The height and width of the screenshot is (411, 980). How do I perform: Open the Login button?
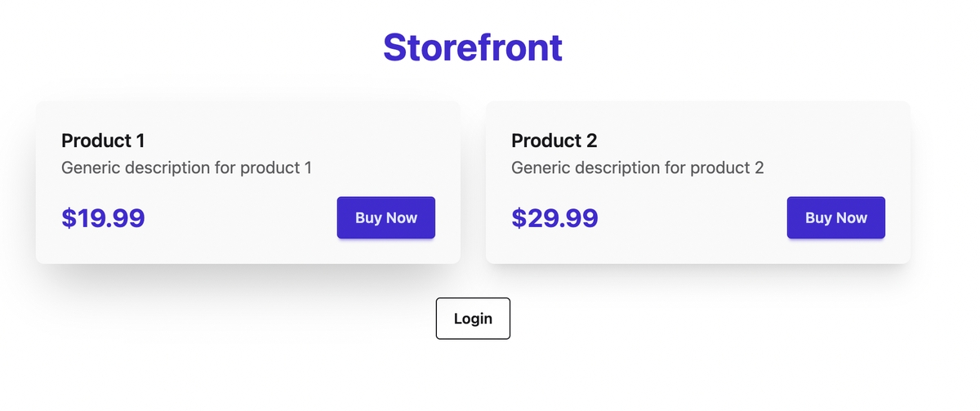473,319
